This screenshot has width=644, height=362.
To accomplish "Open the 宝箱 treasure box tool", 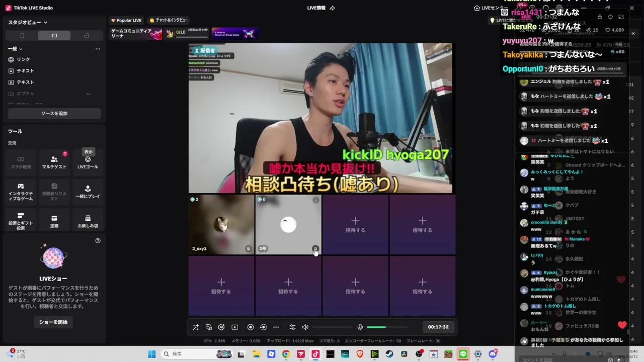I will (54, 222).
